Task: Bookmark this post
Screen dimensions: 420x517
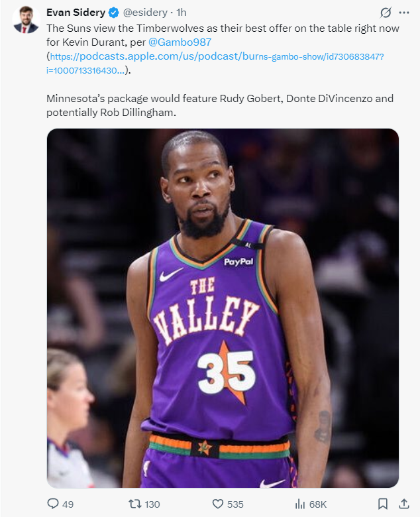Action: click(x=382, y=504)
